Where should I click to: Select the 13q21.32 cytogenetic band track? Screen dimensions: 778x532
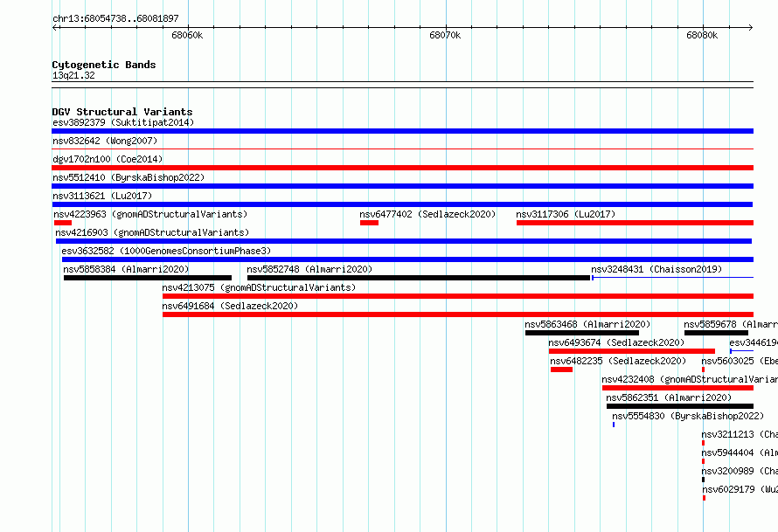(402, 85)
